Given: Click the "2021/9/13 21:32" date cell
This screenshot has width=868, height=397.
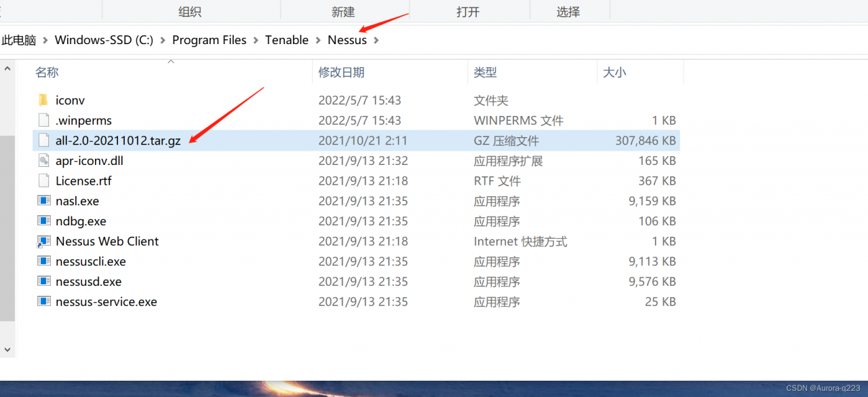Looking at the screenshot, I should coord(363,161).
